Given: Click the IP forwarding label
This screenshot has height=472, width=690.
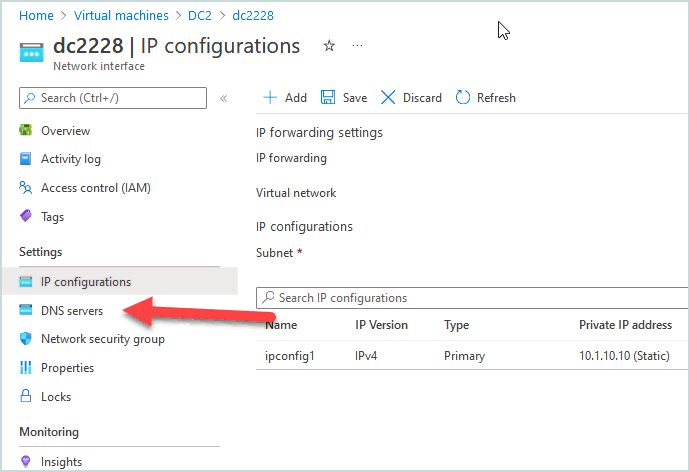Looking at the screenshot, I should pyautogui.click(x=291, y=158).
